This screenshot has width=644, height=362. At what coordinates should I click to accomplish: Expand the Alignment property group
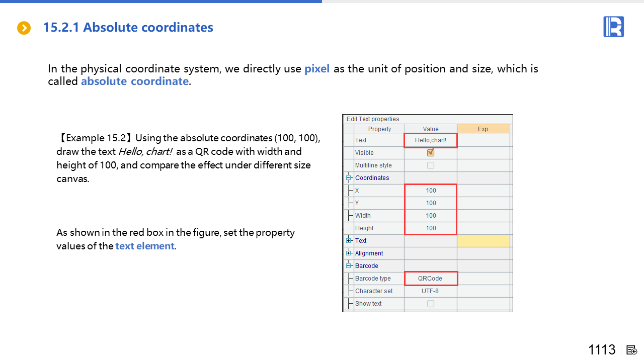349,253
